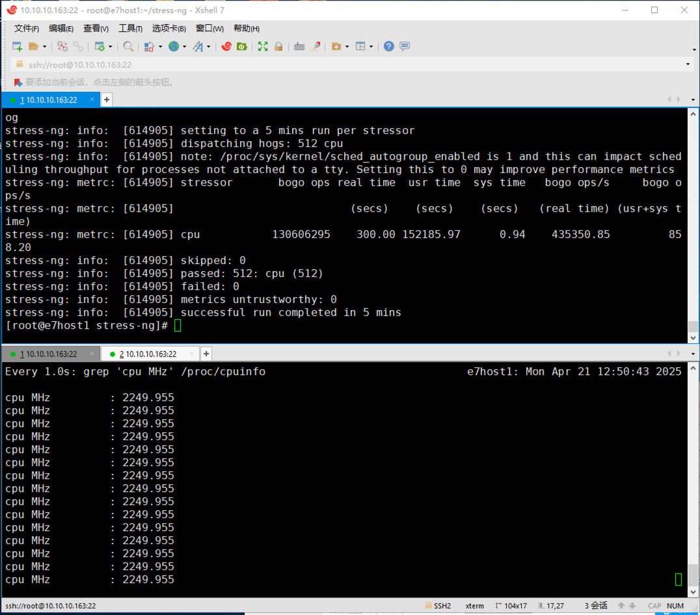Click bottom terminal scrollbar down arrow
700x615 pixels.
[x=693, y=592]
